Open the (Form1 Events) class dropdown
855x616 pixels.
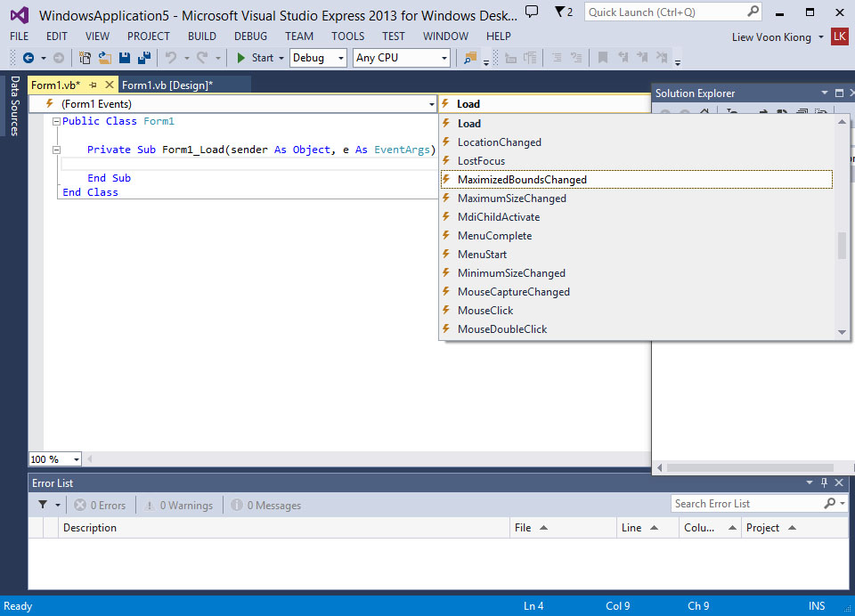coord(232,103)
